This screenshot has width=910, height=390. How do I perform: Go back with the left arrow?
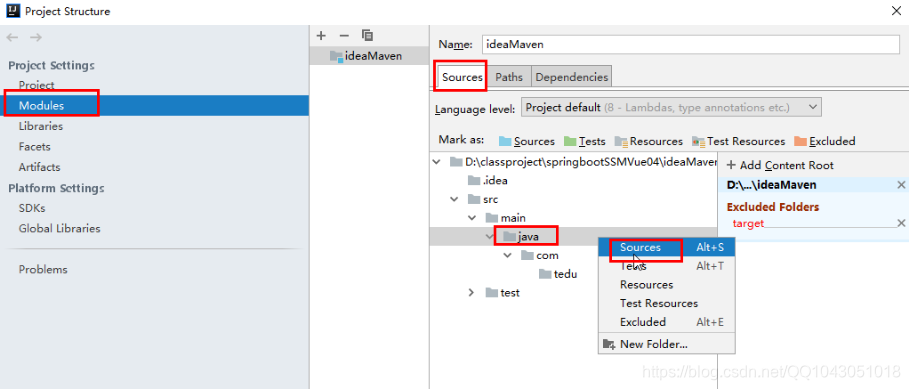pyautogui.click(x=12, y=38)
